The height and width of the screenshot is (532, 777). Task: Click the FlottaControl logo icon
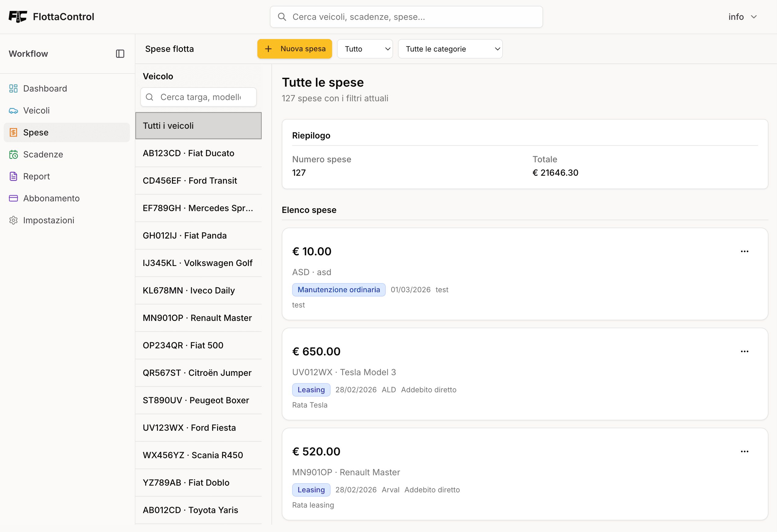coord(18,17)
